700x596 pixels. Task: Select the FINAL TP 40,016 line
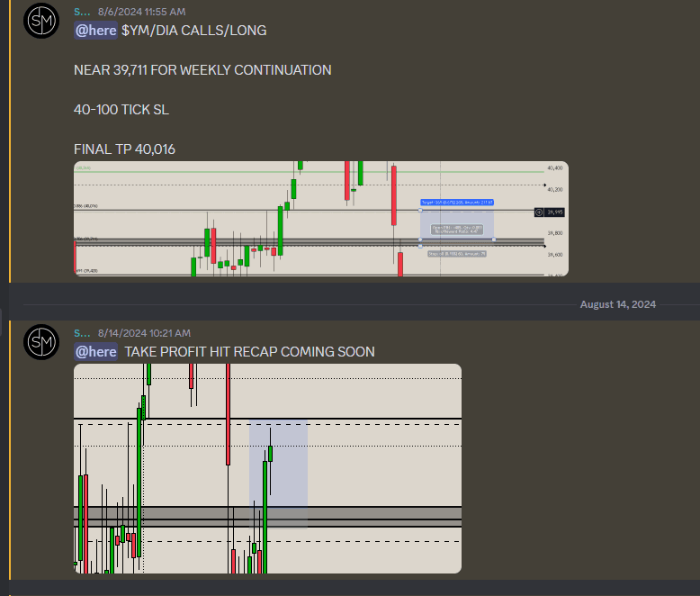point(124,149)
